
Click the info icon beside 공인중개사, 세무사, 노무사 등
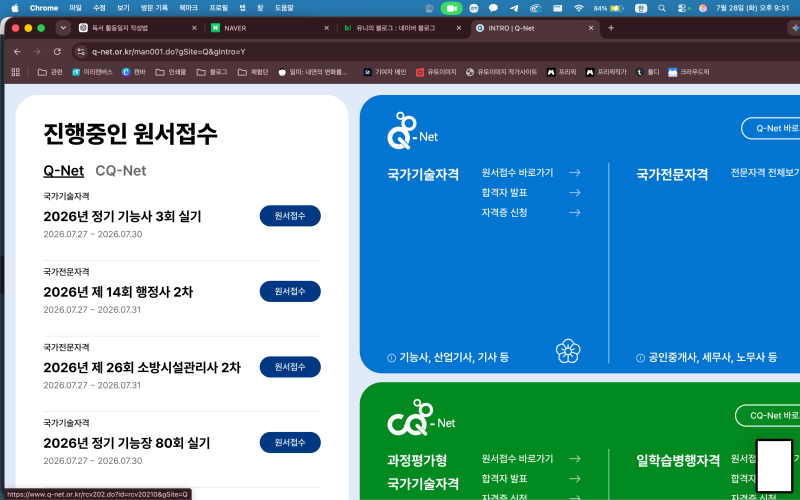[640, 358]
